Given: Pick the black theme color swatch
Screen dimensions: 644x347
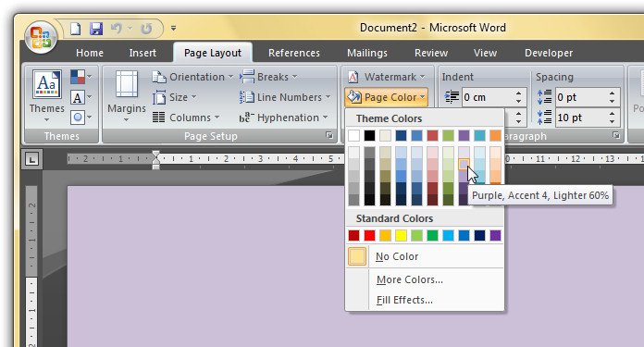Looking at the screenshot, I should 369,135.
